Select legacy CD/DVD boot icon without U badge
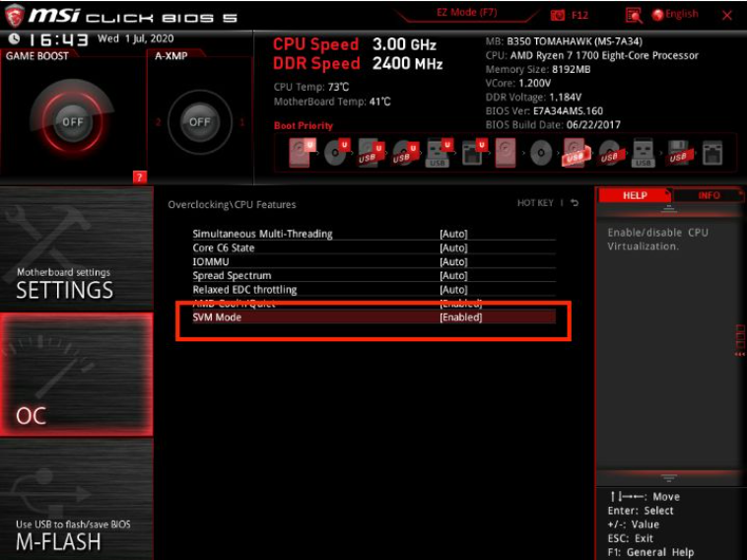 [541, 154]
